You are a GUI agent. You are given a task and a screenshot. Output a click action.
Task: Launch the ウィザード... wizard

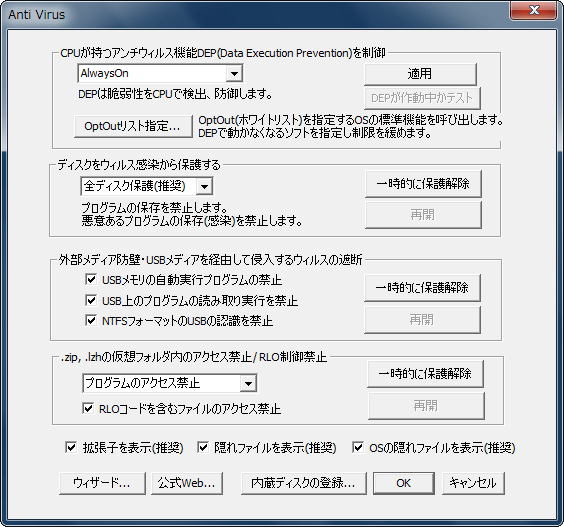coord(102,483)
